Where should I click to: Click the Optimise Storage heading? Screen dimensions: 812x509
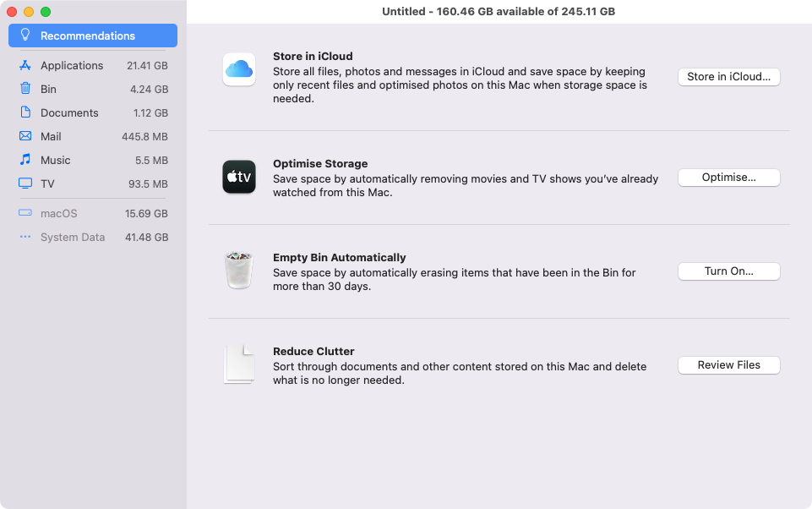coord(320,163)
